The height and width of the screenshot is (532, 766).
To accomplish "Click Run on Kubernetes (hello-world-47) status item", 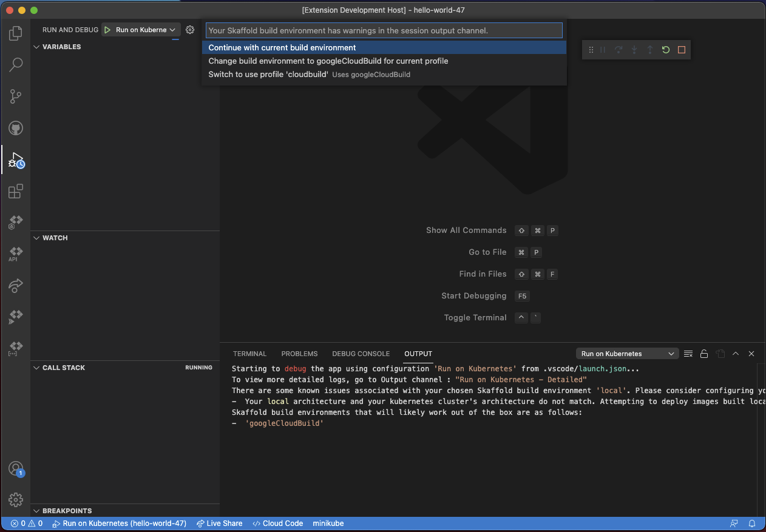I will (120, 524).
